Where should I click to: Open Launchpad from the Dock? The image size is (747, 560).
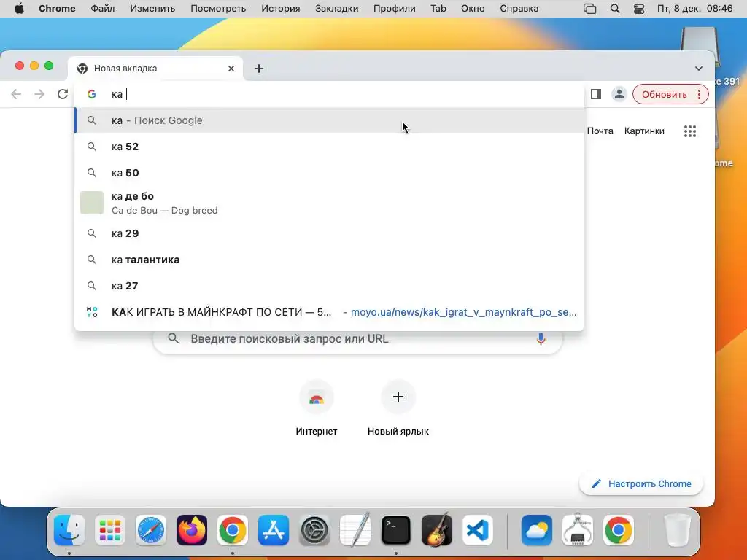[110, 530]
